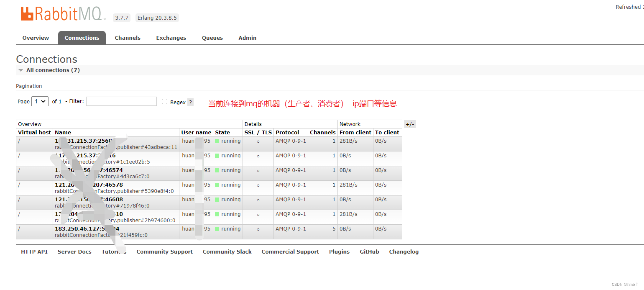Click the Pagination label
This screenshot has height=290, width=644.
29,86
